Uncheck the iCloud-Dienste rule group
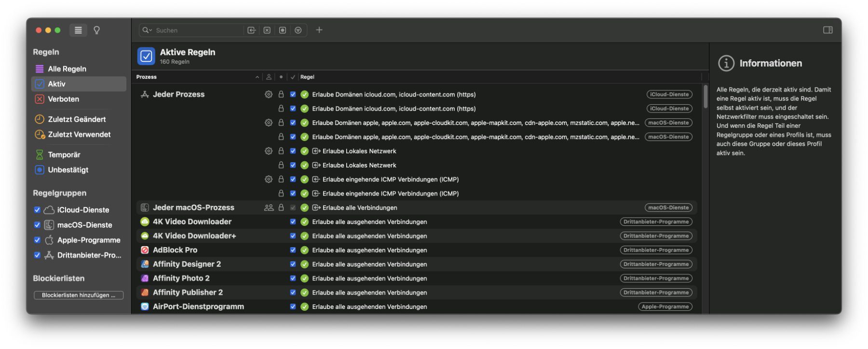 click(37, 210)
